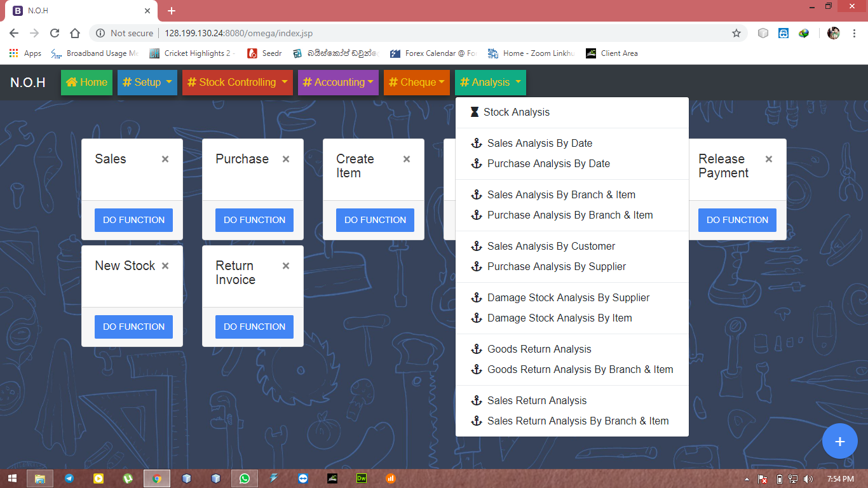
Task: Click DO FUNCTION on Return Invoice card
Action: point(254,327)
